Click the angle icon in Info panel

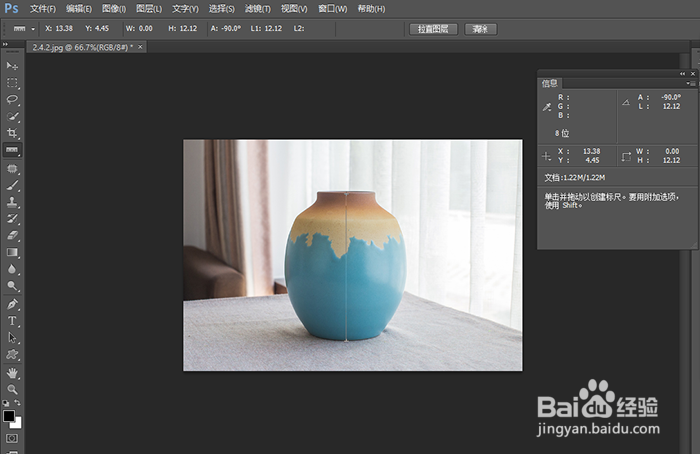pos(626,102)
